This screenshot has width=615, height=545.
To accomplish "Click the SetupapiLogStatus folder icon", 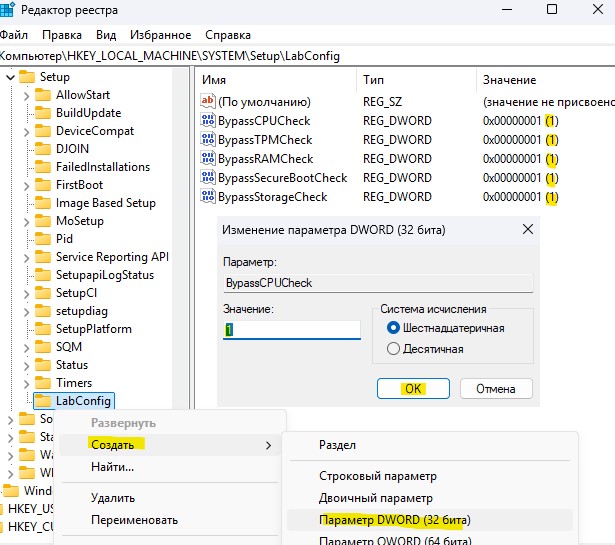I will point(43,275).
